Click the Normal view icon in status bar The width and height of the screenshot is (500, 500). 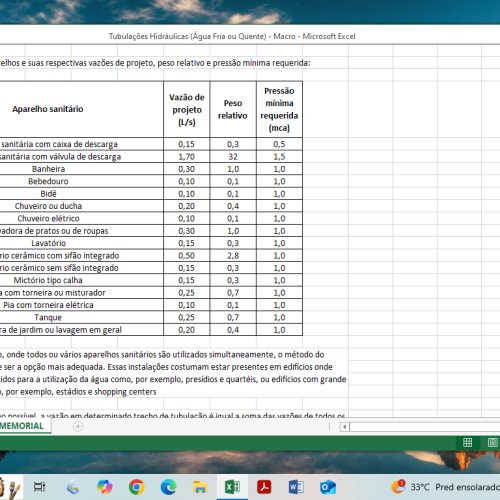pos(467,442)
